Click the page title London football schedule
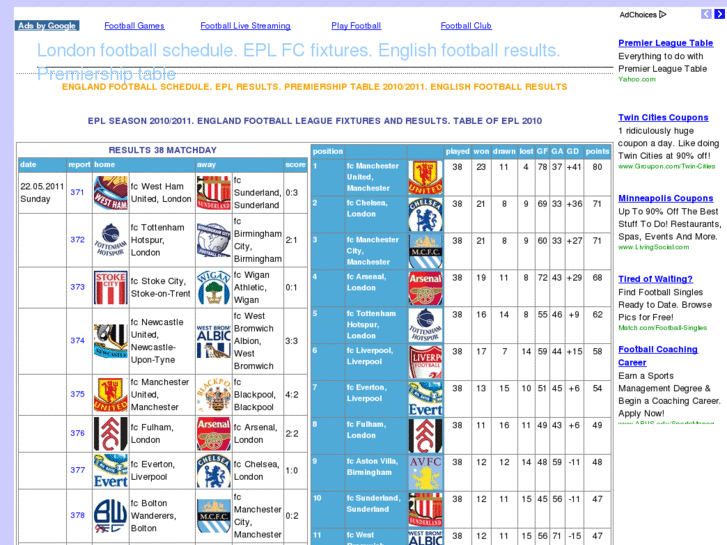The height and width of the screenshot is (545, 727). coord(299,62)
